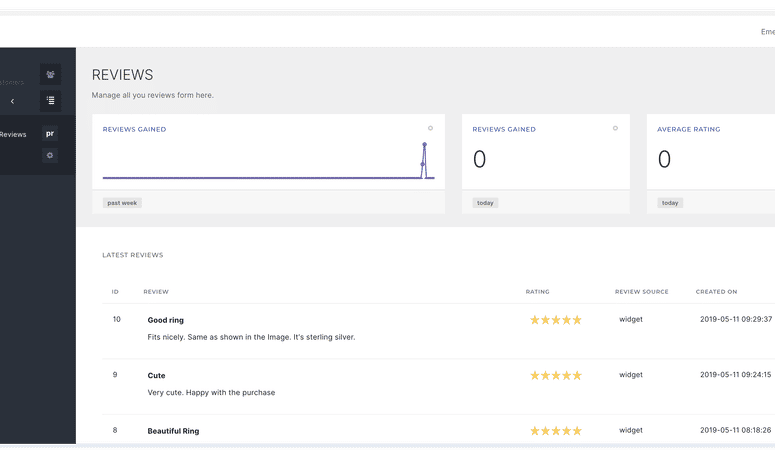This screenshot has height=450, width=775.
Task: Sort by the Created On column header
Action: (717, 292)
